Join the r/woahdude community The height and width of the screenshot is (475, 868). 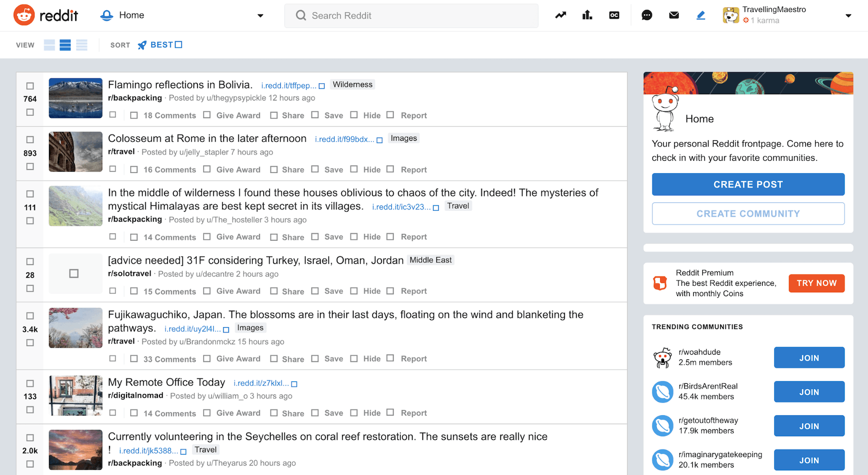pos(809,358)
